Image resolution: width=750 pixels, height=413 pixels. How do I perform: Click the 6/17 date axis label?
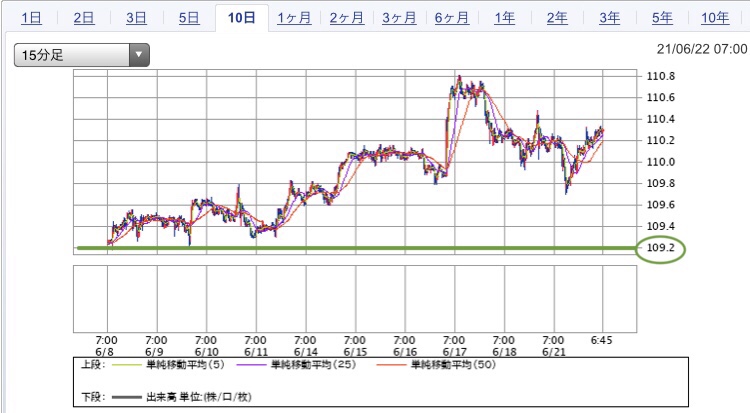point(454,352)
